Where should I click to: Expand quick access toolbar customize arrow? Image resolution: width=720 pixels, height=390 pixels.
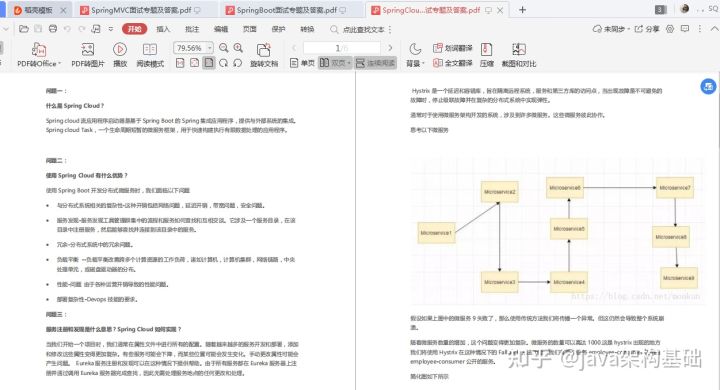pos(111,29)
